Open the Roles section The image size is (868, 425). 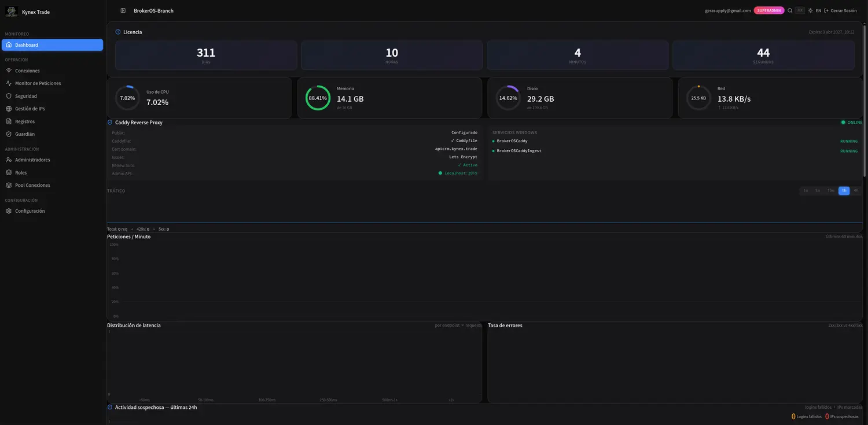[x=52, y=172]
